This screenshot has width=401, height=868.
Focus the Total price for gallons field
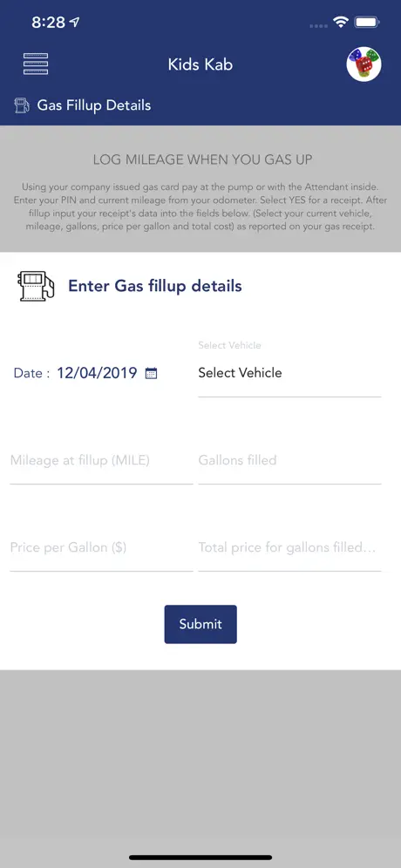click(x=289, y=548)
